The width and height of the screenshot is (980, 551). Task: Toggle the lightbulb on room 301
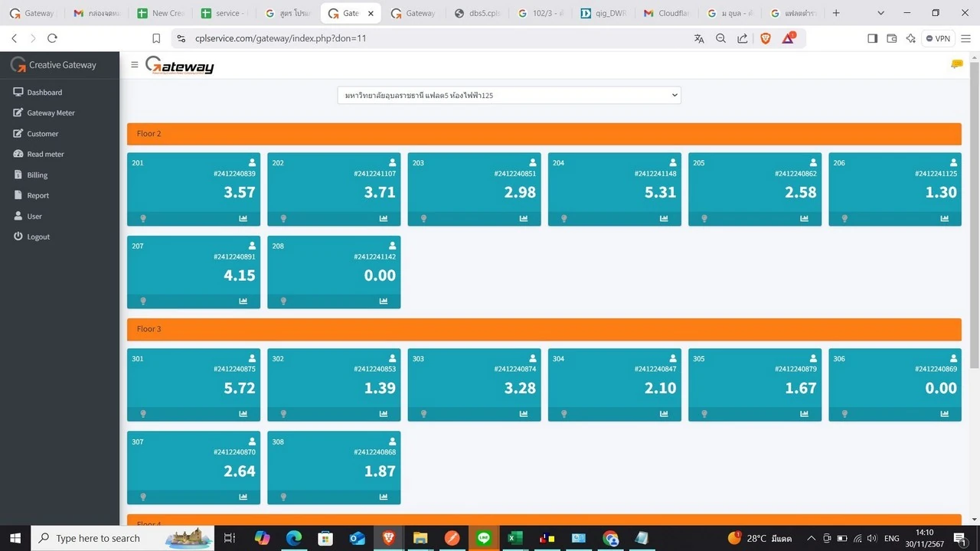pyautogui.click(x=143, y=414)
